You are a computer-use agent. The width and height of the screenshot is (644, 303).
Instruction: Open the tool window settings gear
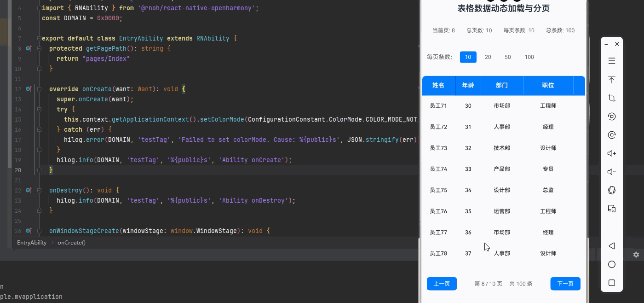tap(636, 255)
